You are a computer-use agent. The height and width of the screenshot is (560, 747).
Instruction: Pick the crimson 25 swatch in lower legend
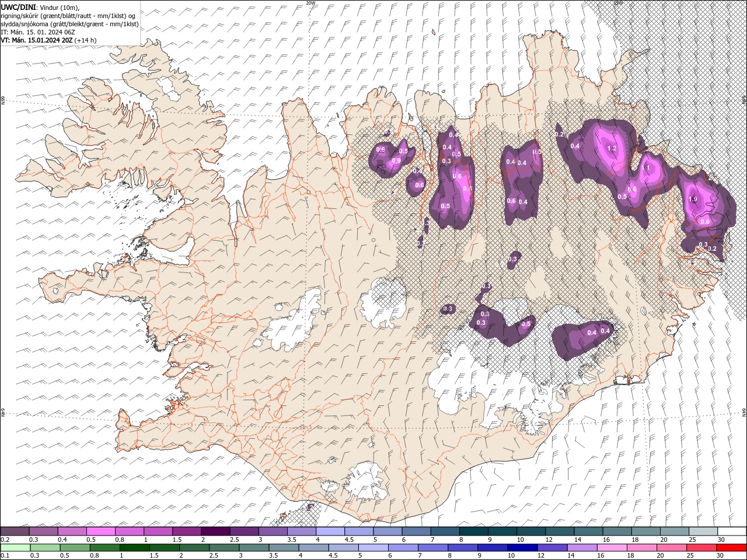pyautogui.click(x=700, y=548)
